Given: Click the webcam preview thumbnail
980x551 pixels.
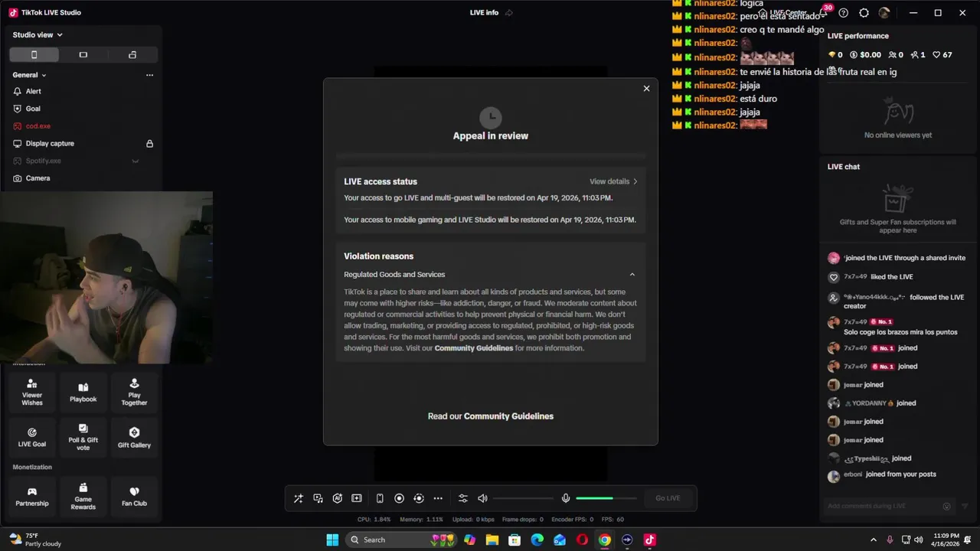Looking at the screenshot, I should (x=106, y=278).
